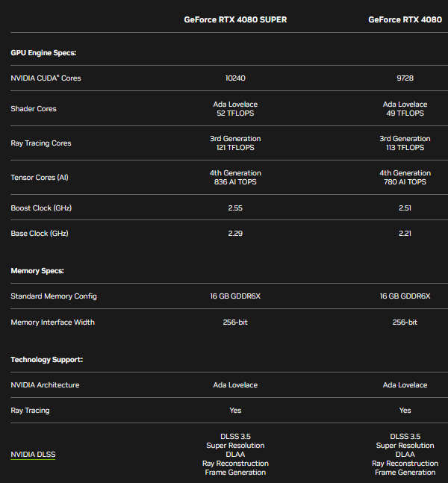Image resolution: width=448 pixels, height=483 pixels.
Task: Select the 113 TFLOPS ray tracing value
Action: pyautogui.click(x=405, y=148)
